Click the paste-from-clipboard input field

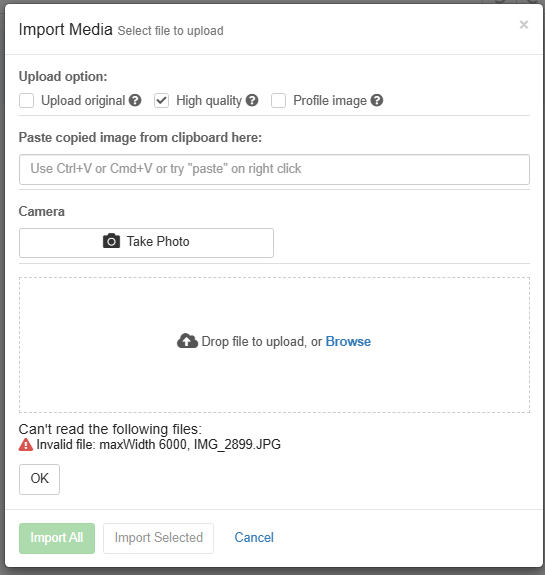(x=274, y=169)
